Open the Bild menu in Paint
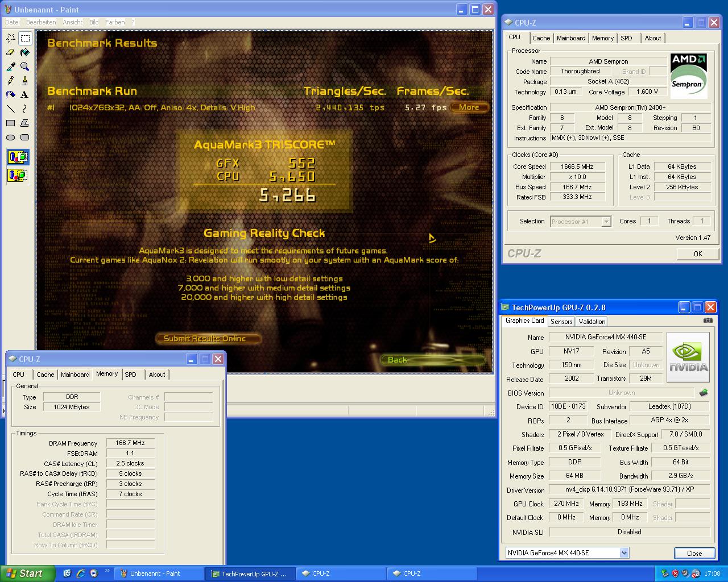This screenshot has width=728, height=582. coord(94,22)
